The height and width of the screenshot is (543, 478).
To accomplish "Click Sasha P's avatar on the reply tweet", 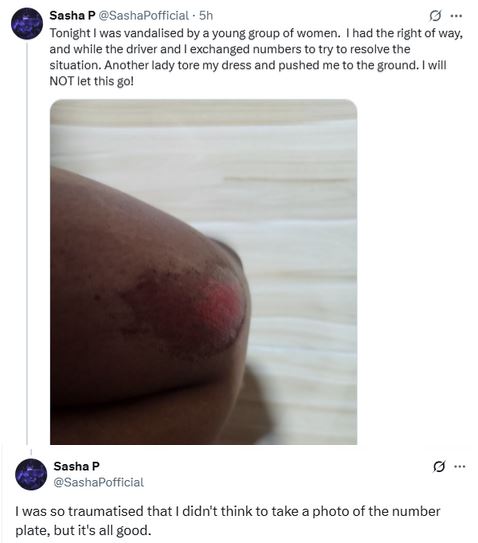I will point(31,474).
